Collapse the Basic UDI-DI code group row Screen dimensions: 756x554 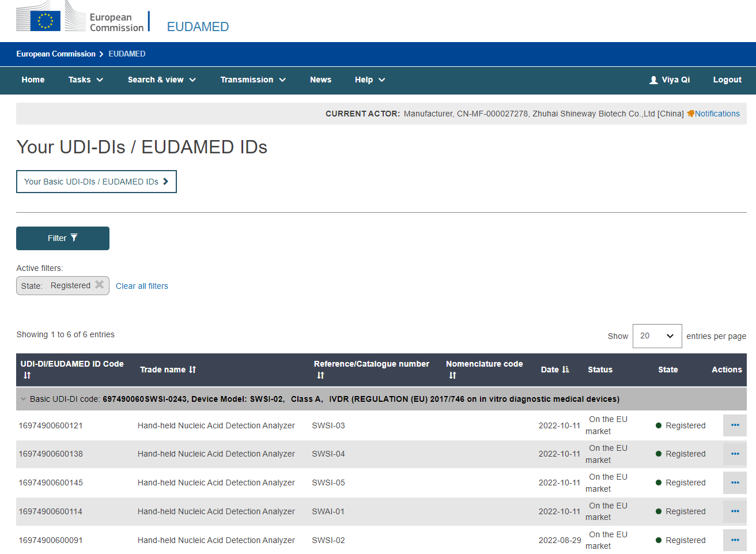click(x=24, y=399)
